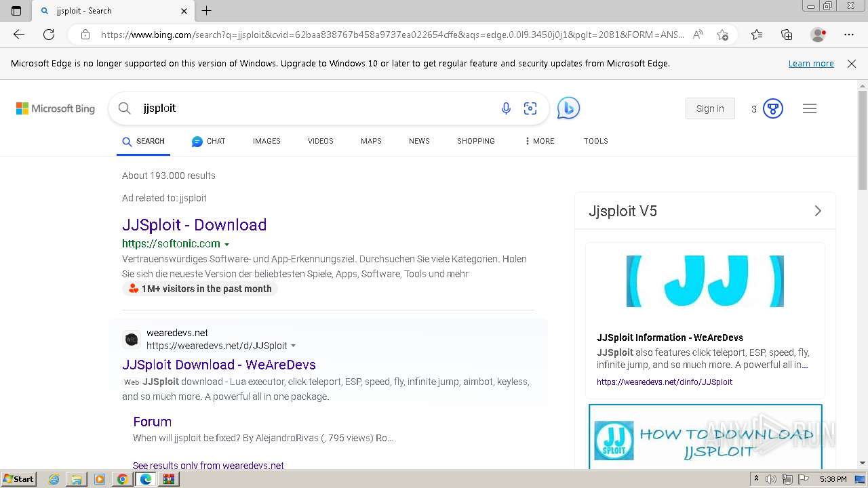
Task: Search using the microphone icon
Action: pyautogui.click(x=506, y=108)
